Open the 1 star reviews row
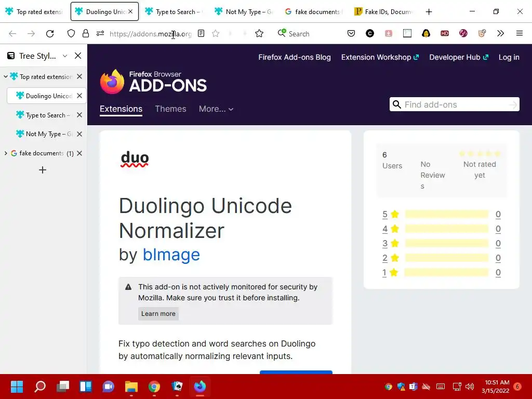The image size is (532, 399). pyautogui.click(x=442, y=272)
